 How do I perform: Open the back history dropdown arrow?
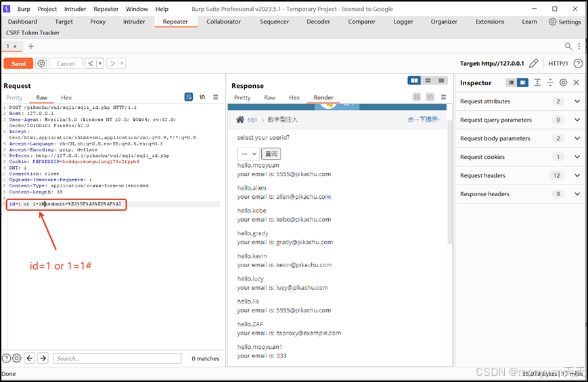pos(99,64)
